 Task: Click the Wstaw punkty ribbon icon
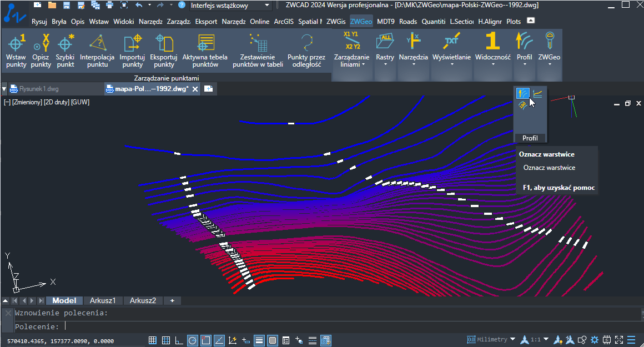pyautogui.click(x=16, y=51)
